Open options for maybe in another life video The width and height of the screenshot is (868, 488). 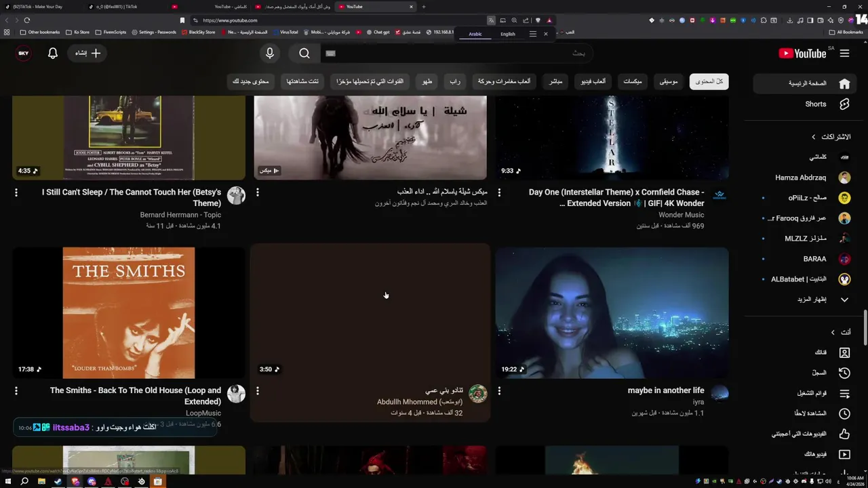(x=499, y=391)
